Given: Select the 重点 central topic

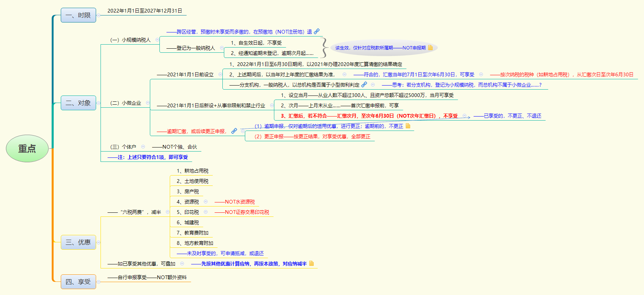Looking at the screenshot, I should pos(27,148).
